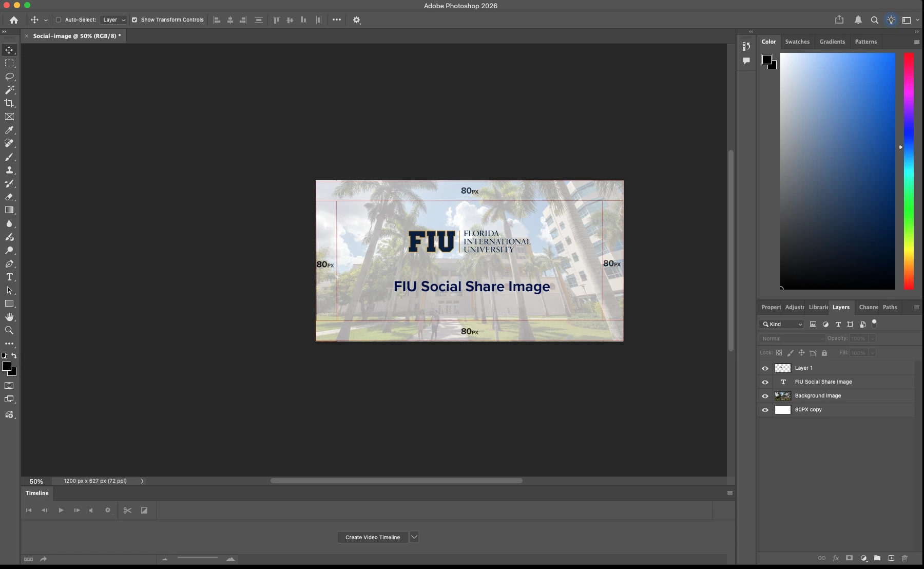924x569 pixels.
Task: Open the Layer blend mode dropdown
Action: point(791,338)
